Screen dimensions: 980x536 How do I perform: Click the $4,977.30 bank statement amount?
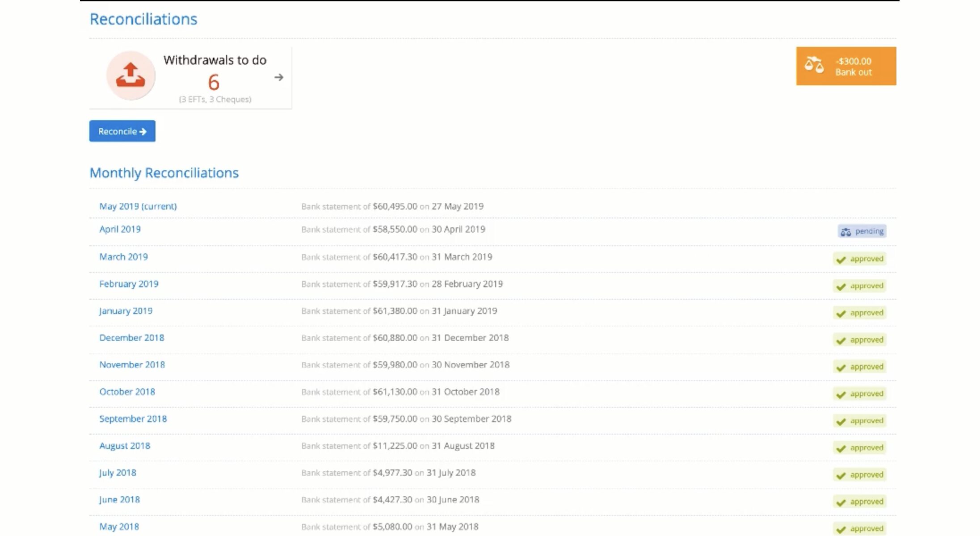pos(392,473)
